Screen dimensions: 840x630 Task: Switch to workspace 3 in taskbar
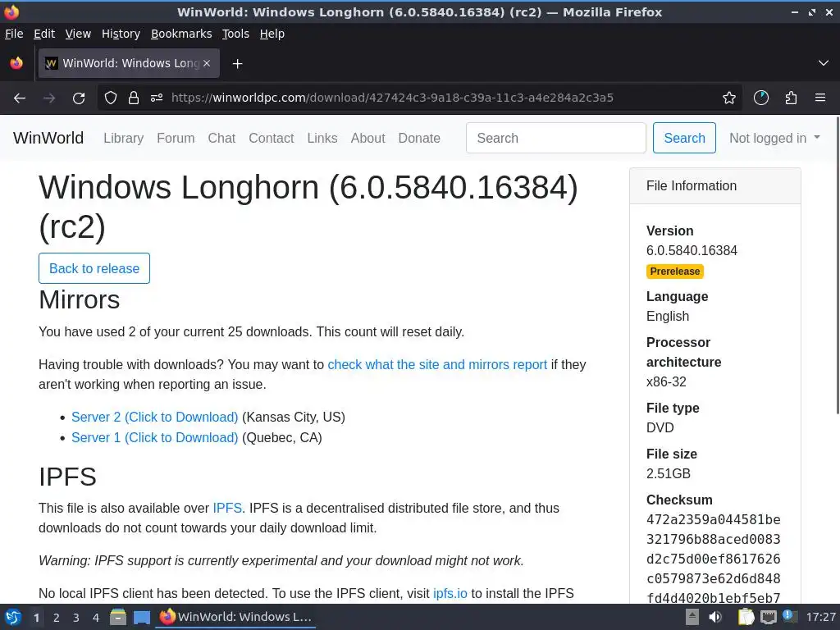tap(76, 618)
